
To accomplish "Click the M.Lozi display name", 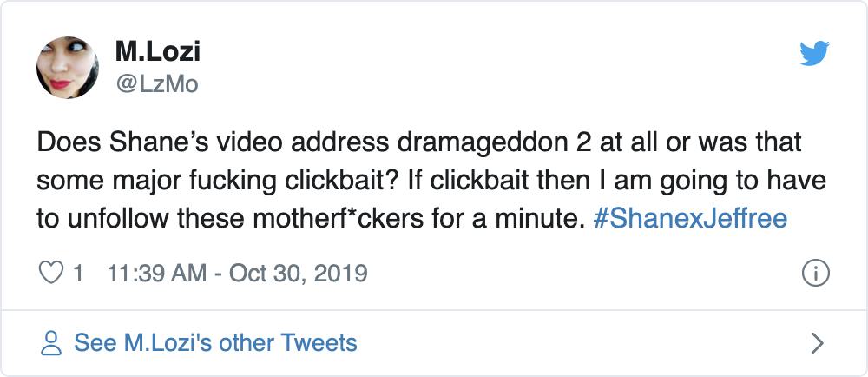I will (x=157, y=51).
